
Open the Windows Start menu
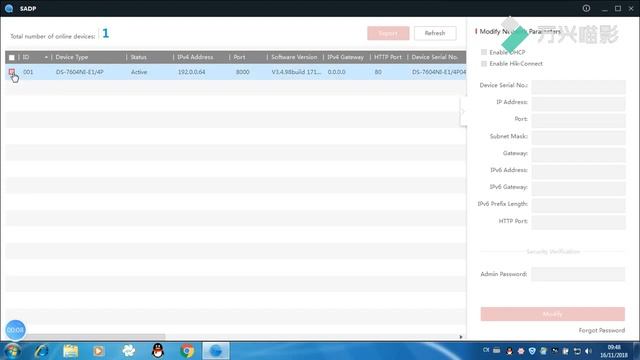pyautogui.click(x=12, y=351)
